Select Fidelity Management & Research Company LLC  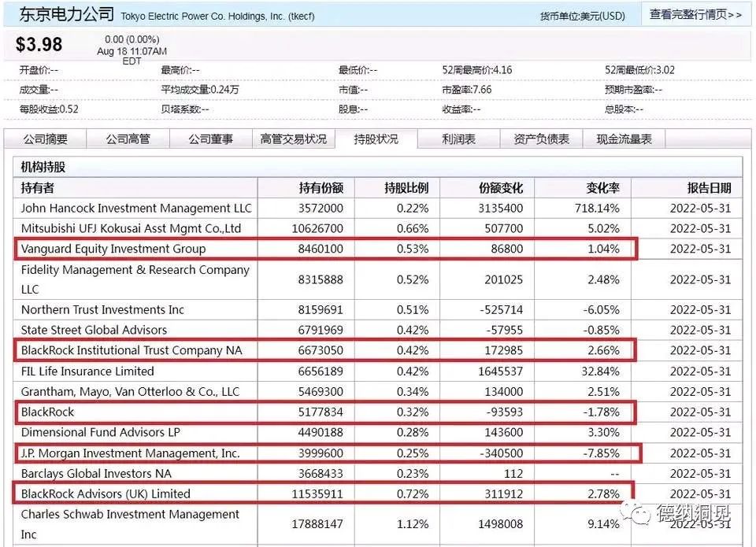click(x=135, y=279)
